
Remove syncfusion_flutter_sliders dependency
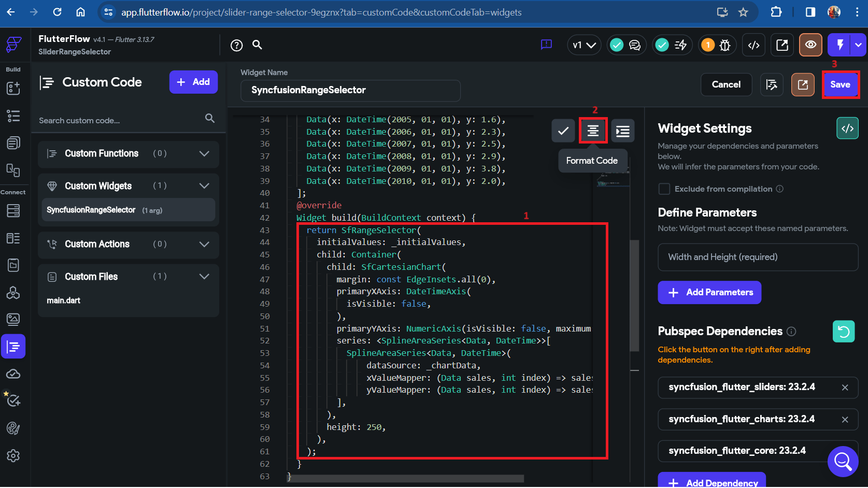tap(845, 387)
